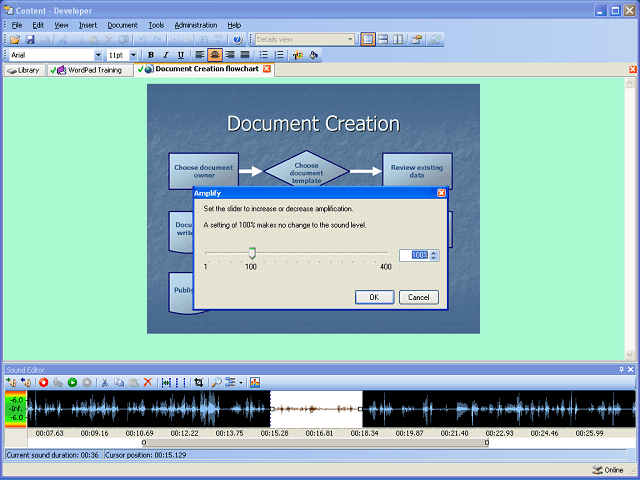Click the save icon in the main toolbar
The height and width of the screenshot is (480, 640).
(x=30, y=39)
